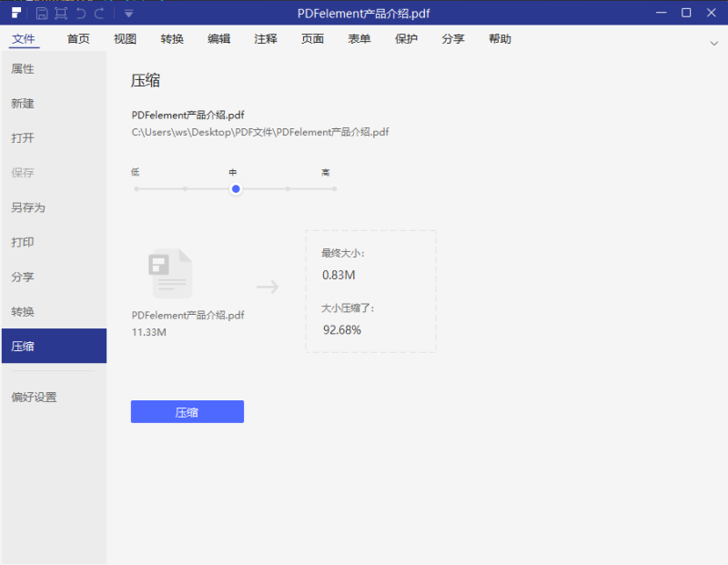Click the 11.33M original size text
The image size is (728, 565).
pyautogui.click(x=149, y=332)
